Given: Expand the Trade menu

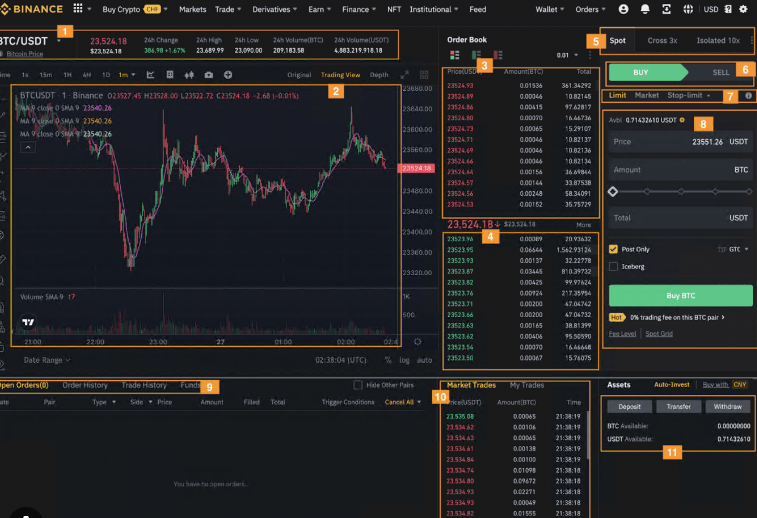Looking at the screenshot, I should point(228,9).
